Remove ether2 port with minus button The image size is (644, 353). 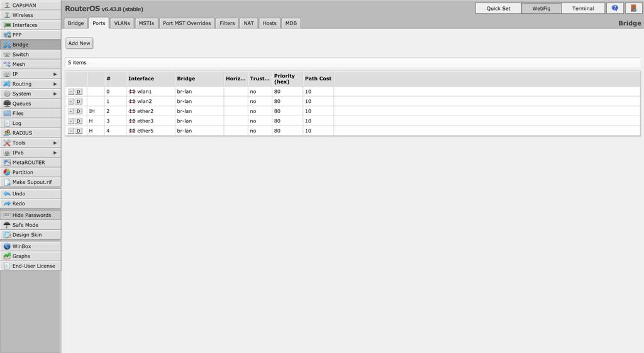coord(71,112)
